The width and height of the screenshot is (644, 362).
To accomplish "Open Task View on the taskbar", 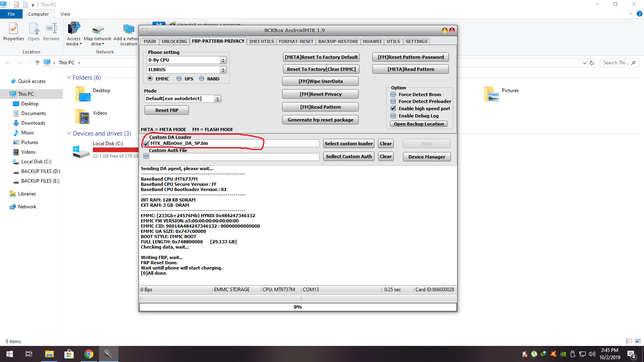I will [29, 354].
